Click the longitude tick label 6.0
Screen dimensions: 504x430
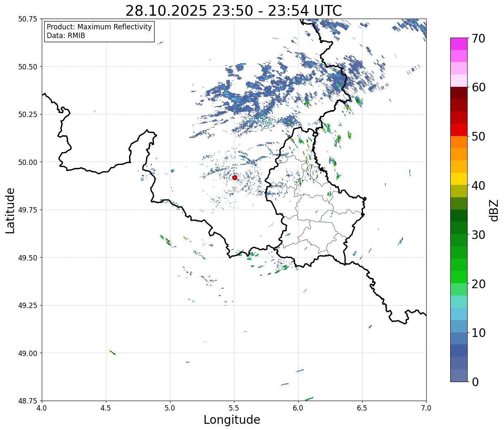(298, 408)
